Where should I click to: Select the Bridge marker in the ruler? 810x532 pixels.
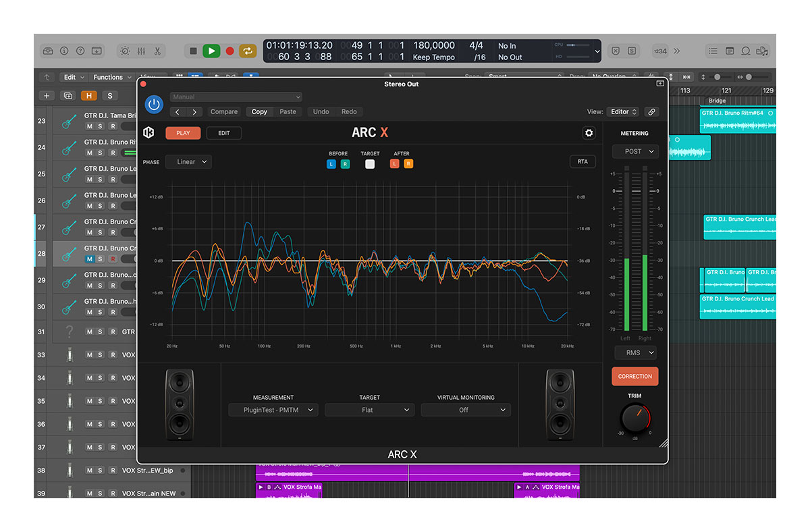point(717,101)
